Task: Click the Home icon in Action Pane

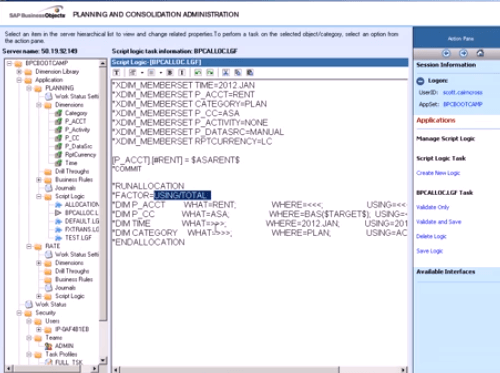Action: tap(480, 53)
